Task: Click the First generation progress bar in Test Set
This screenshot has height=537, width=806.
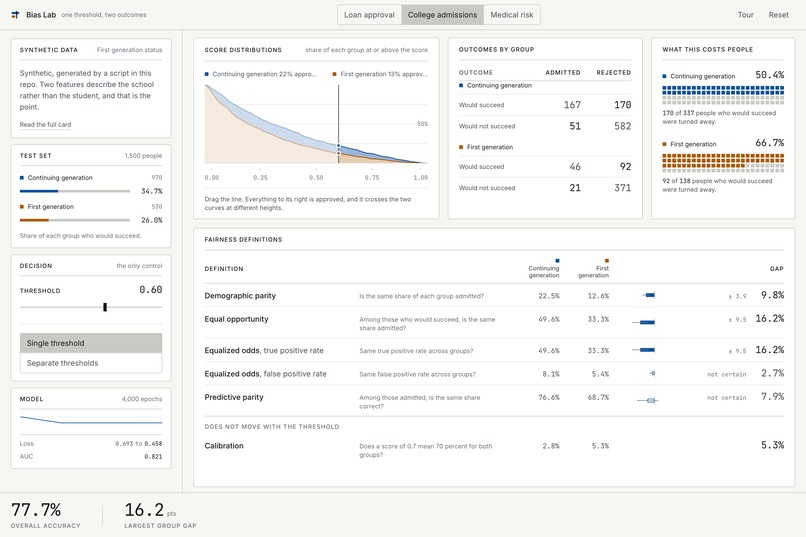Action: [75, 220]
